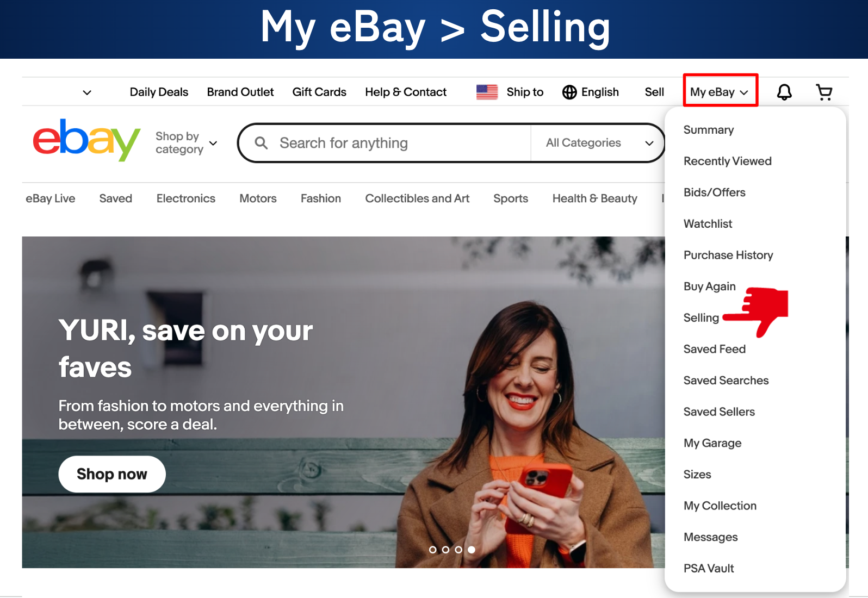Viewport: 868px width, 598px height.
Task: Click the search magnifier icon
Action: pyautogui.click(x=261, y=143)
